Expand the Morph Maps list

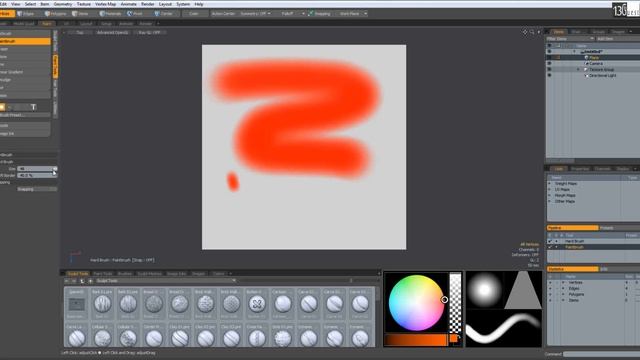(x=549, y=196)
